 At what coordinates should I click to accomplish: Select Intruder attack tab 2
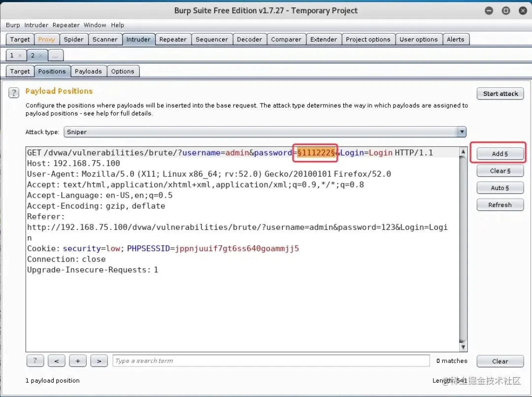33,55
